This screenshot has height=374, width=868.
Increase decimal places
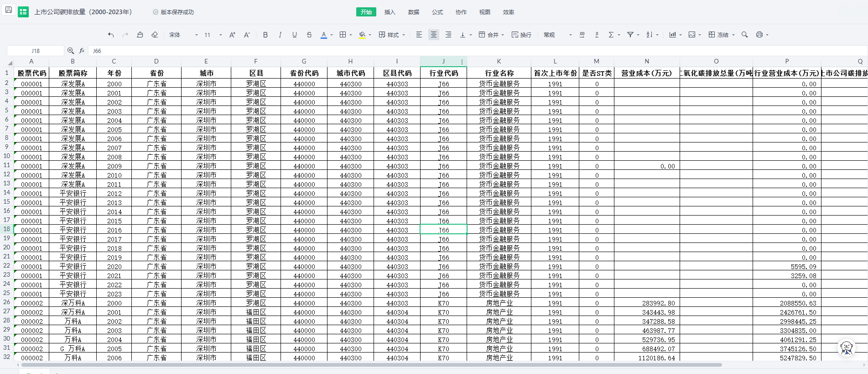coord(582,35)
